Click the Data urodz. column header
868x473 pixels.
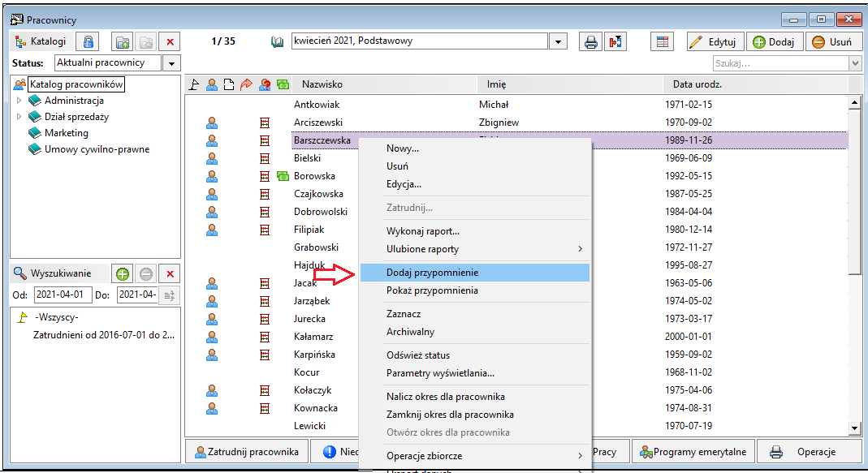pos(755,84)
